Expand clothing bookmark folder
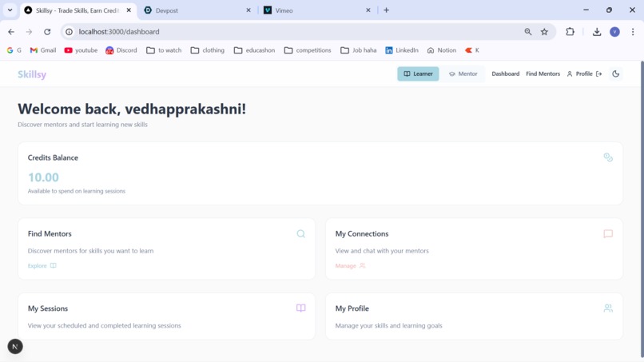This screenshot has height=362, width=644. tap(208, 50)
